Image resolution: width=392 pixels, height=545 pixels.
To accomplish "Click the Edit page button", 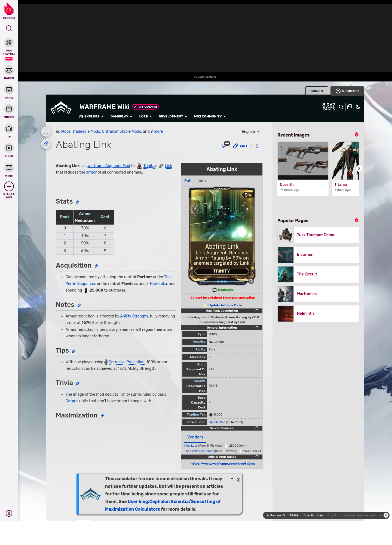I will (x=240, y=146).
